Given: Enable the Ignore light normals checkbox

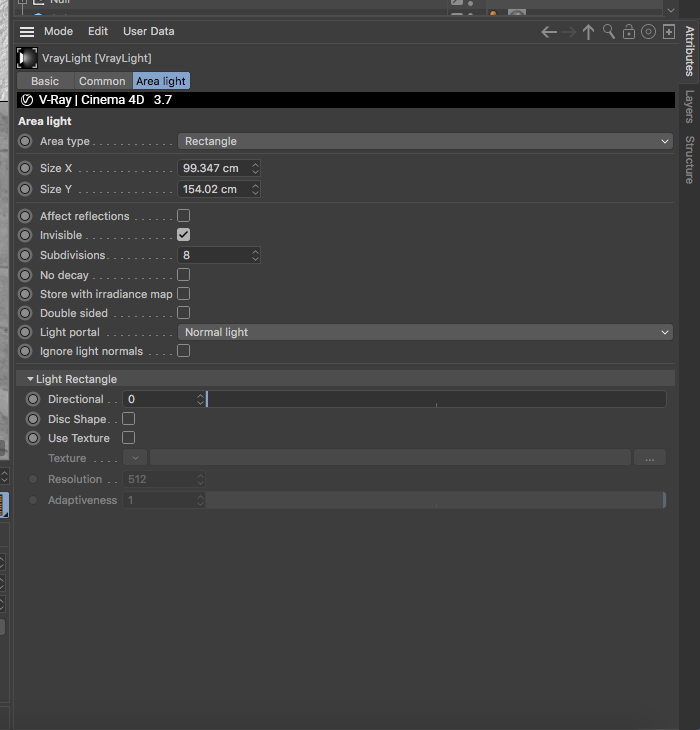Looking at the screenshot, I should coord(184,351).
